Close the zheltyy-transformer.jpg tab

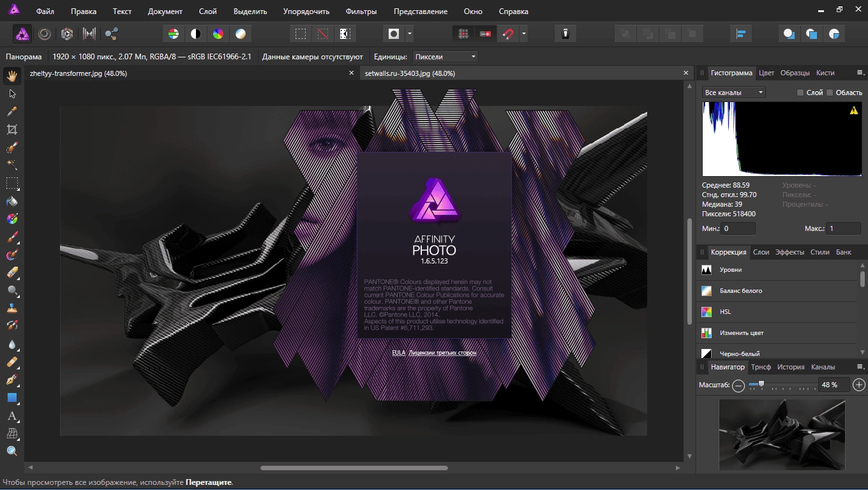click(x=351, y=73)
